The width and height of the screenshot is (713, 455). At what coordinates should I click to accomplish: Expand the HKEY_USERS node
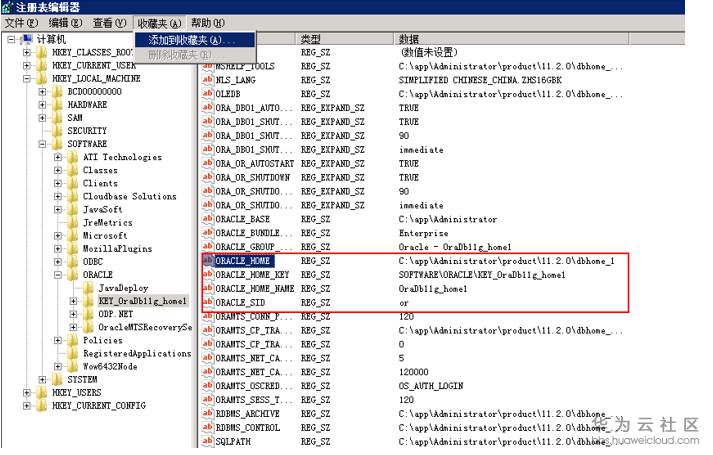click(x=27, y=393)
